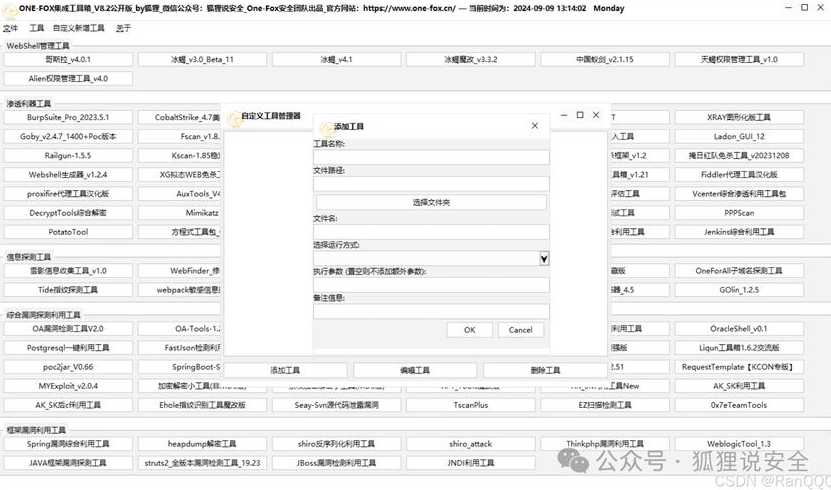
Task: Close the 添加工具 dialog
Action: [535, 126]
